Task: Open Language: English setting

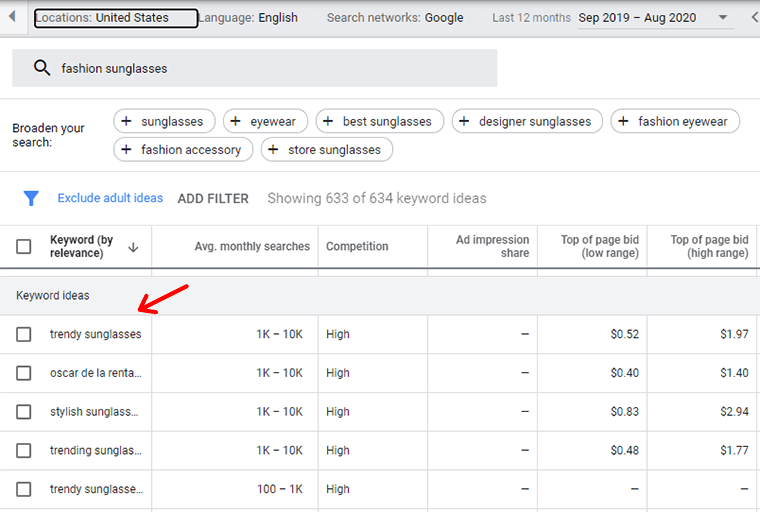Action: pyautogui.click(x=249, y=18)
